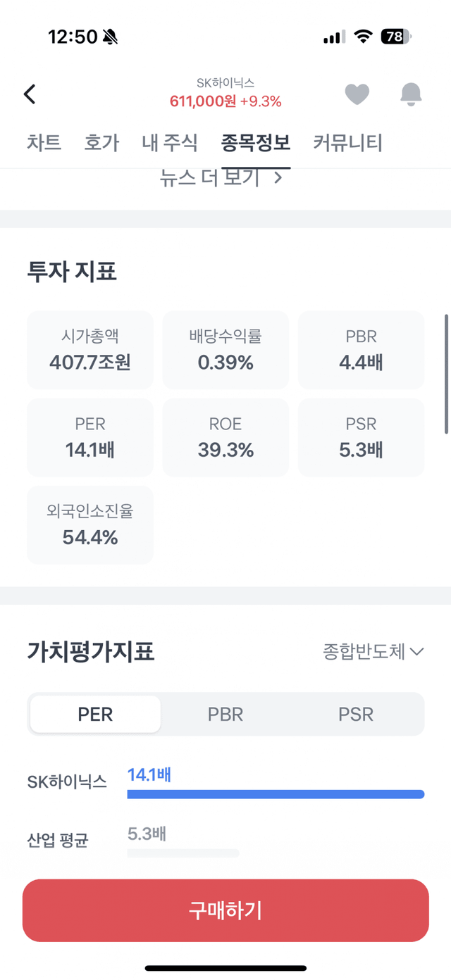This screenshot has width=451, height=980.
Task: Switch valuation metric to PBR
Action: point(225,715)
